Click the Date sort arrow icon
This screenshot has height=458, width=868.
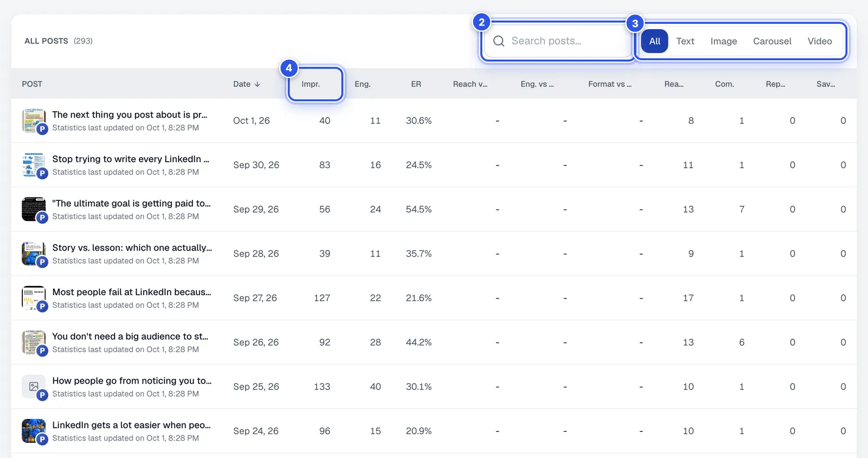[x=257, y=84]
